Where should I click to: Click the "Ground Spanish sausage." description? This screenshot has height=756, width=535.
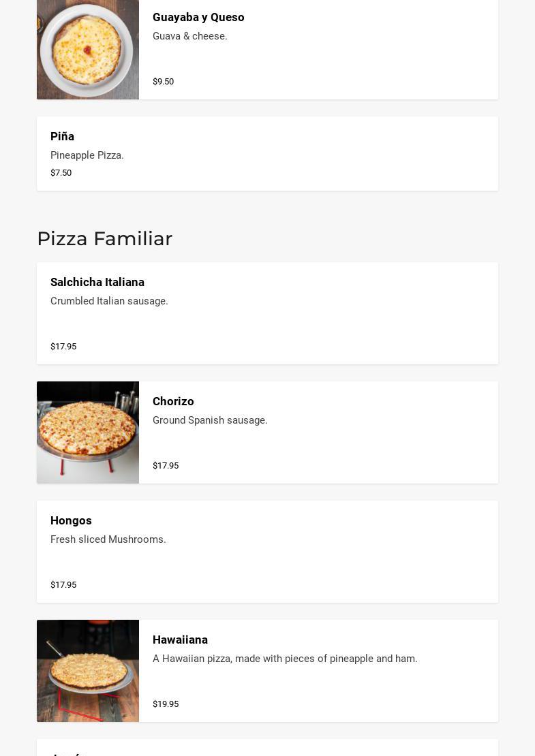[210, 420]
